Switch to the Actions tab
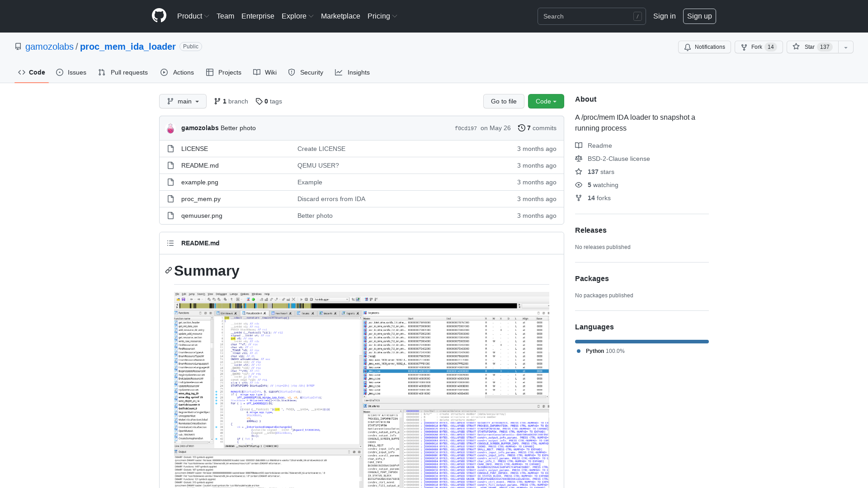Viewport: 868px width, 488px height. (x=177, y=72)
